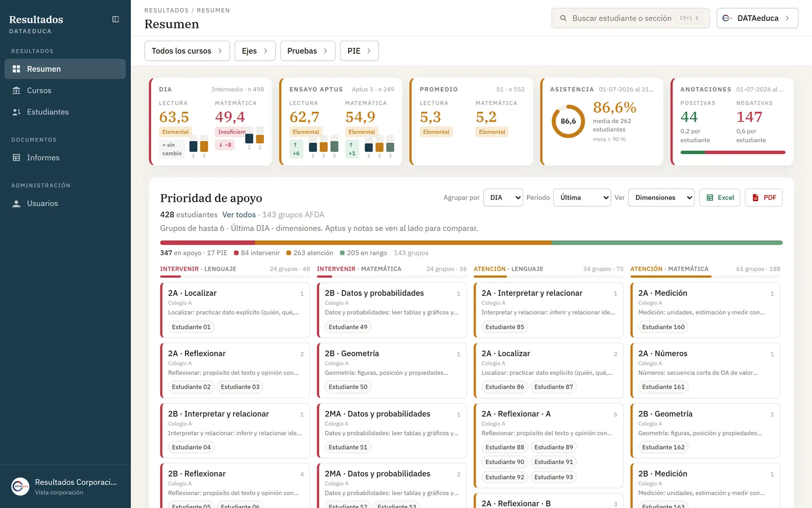Click the magnifier icon in the search box
Image resolution: width=812 pixels, height=508 pixels.
pos(563,18)
